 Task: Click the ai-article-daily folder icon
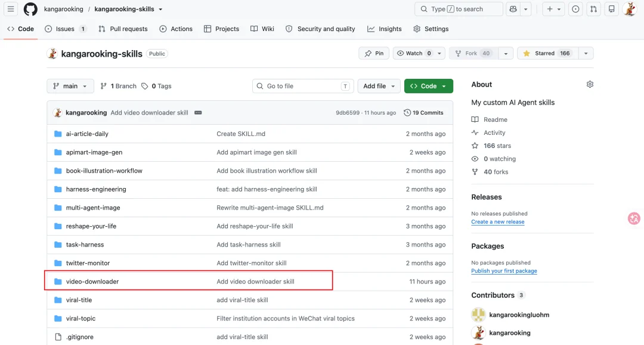[58, 134]
